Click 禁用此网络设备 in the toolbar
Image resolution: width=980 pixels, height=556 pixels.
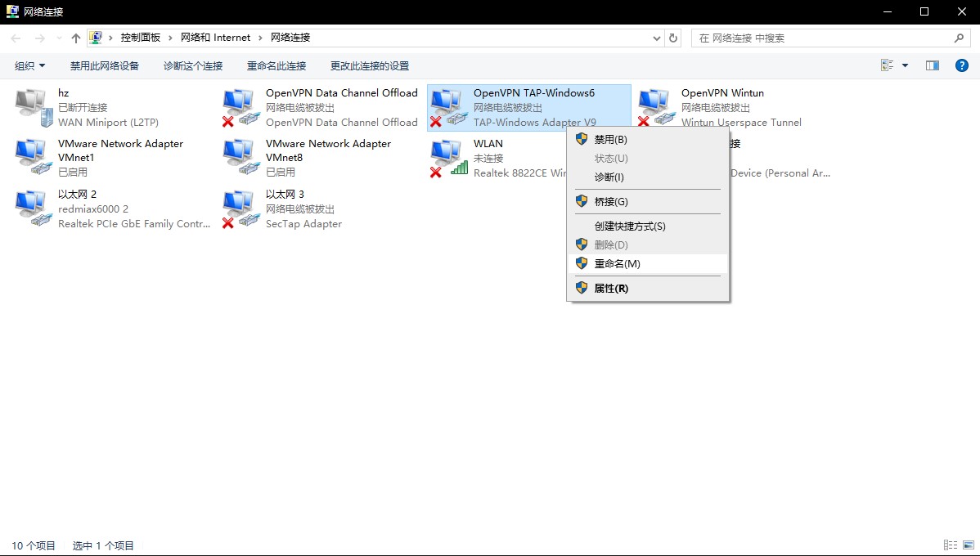click(x=105, y=65)
